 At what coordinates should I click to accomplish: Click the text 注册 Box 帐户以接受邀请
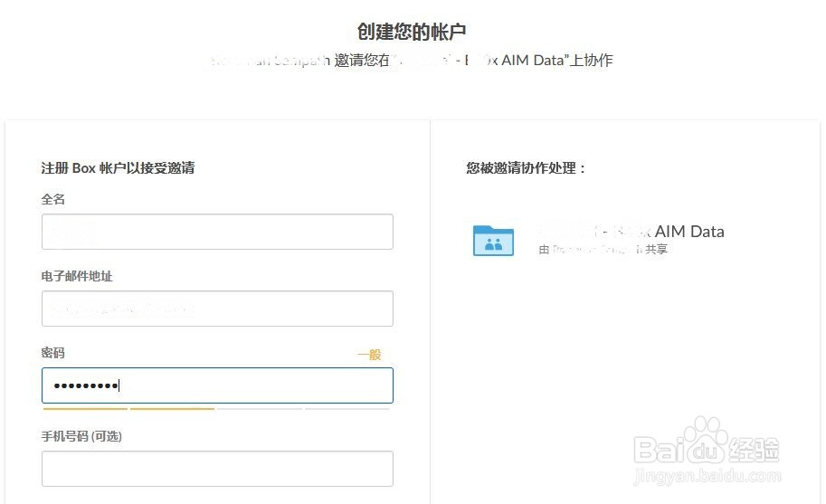coord(118,168)
